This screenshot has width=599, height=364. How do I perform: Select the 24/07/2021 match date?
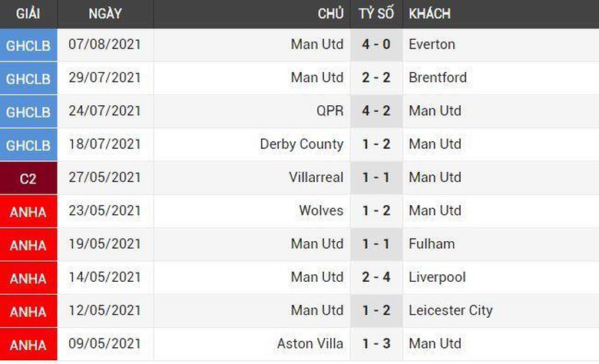point(104,111)
